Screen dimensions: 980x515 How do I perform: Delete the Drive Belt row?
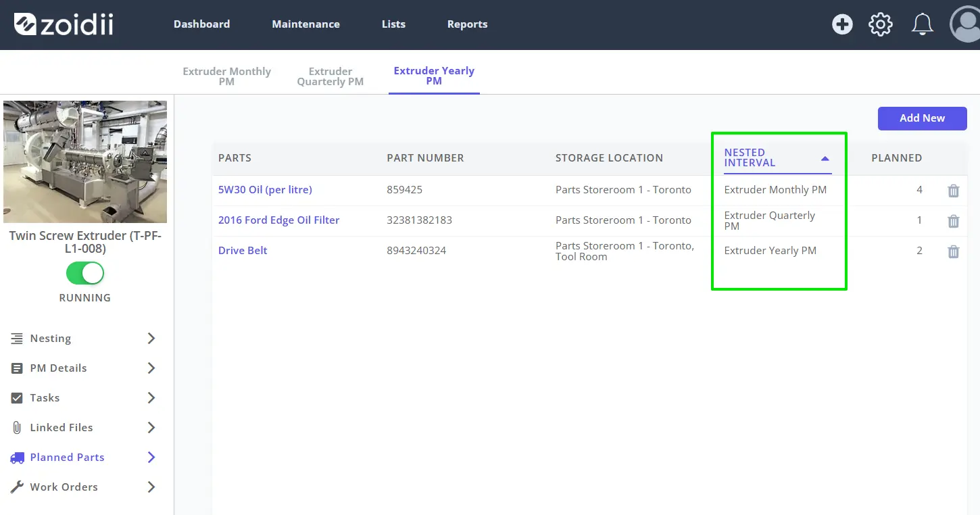click(954, 251)
